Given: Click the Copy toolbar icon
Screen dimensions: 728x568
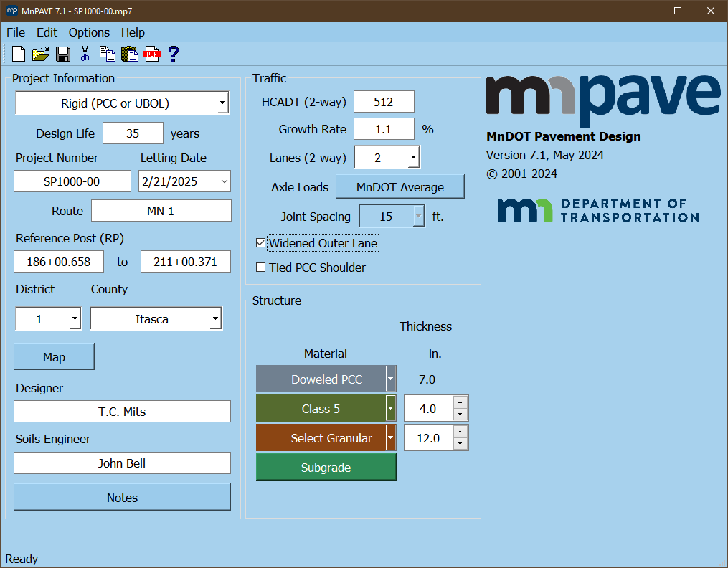Looking at the screenshot, I should coord(107,54).
